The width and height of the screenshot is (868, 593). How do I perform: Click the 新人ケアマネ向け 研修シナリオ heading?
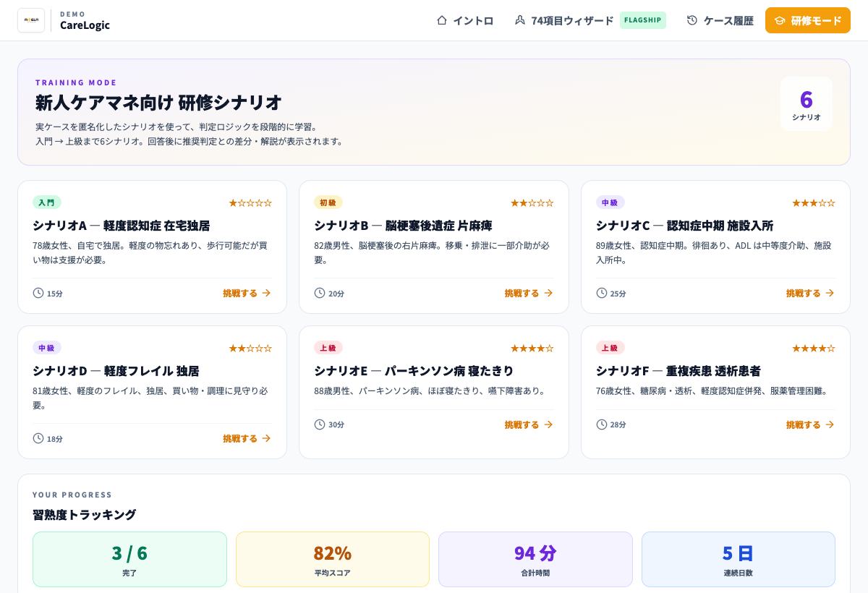coord(158,102)
